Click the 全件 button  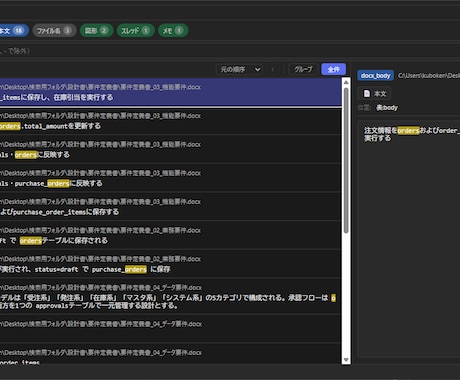click(x=333, y=69)
